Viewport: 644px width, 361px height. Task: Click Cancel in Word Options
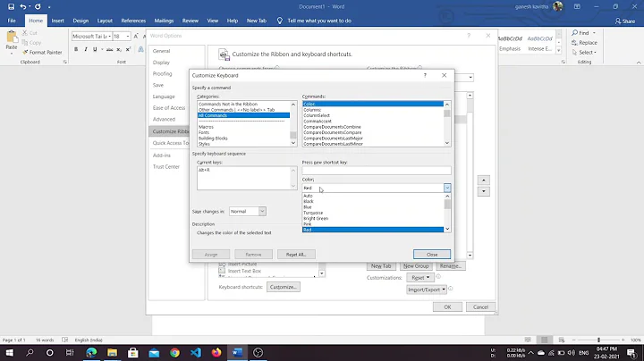pyautogui.click(x=480, y=306)
